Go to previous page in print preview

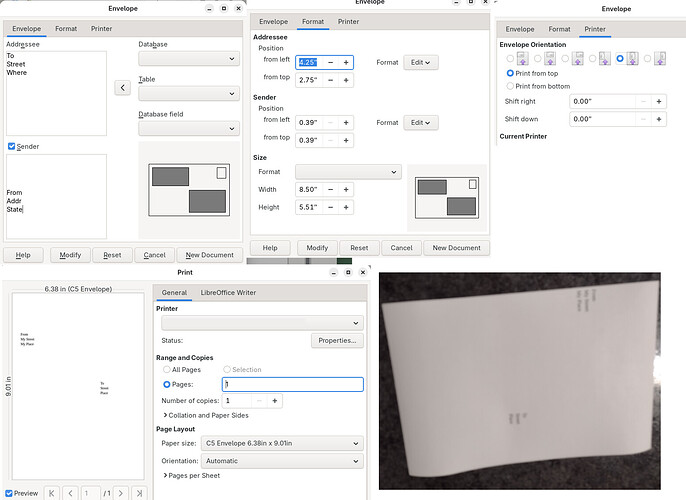[x=71, y=492]
